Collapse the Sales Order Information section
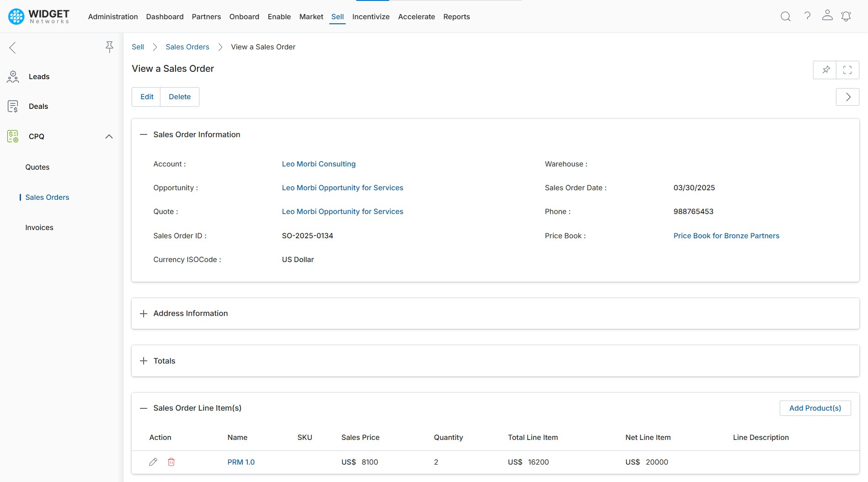Viewport: 868px width, 482px height. point(144,134)
